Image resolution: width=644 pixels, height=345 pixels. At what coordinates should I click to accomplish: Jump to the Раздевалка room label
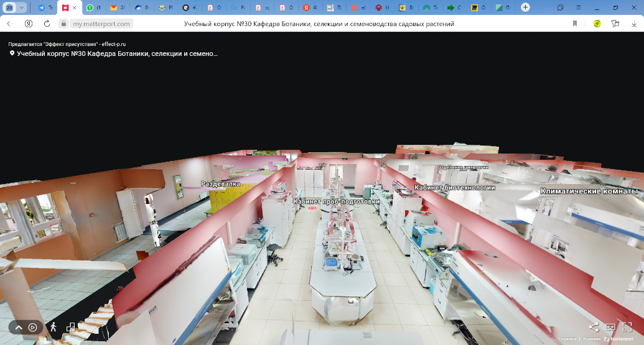click(220, 184)
